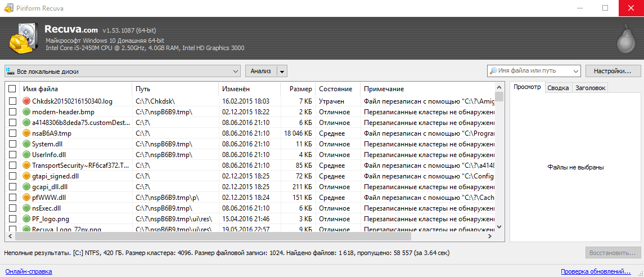Check the pfWWW.dll checkbox

point(12,197)
